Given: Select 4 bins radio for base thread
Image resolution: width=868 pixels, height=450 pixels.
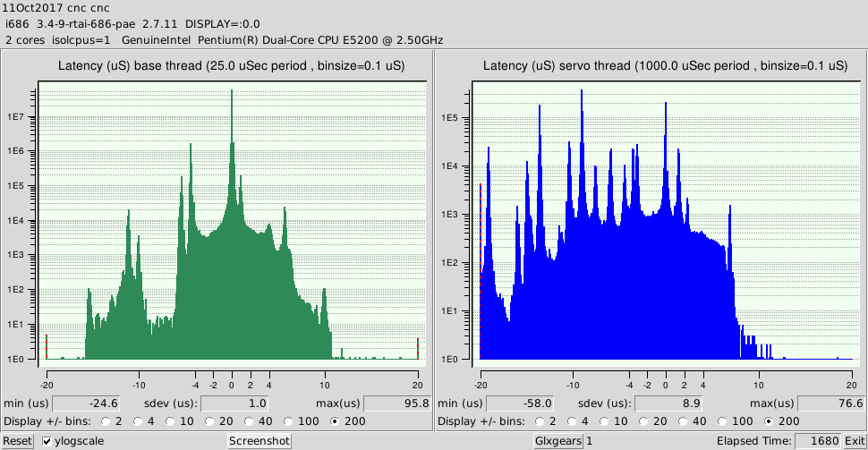Looking at the screenshot, I should tap(138, 421).
